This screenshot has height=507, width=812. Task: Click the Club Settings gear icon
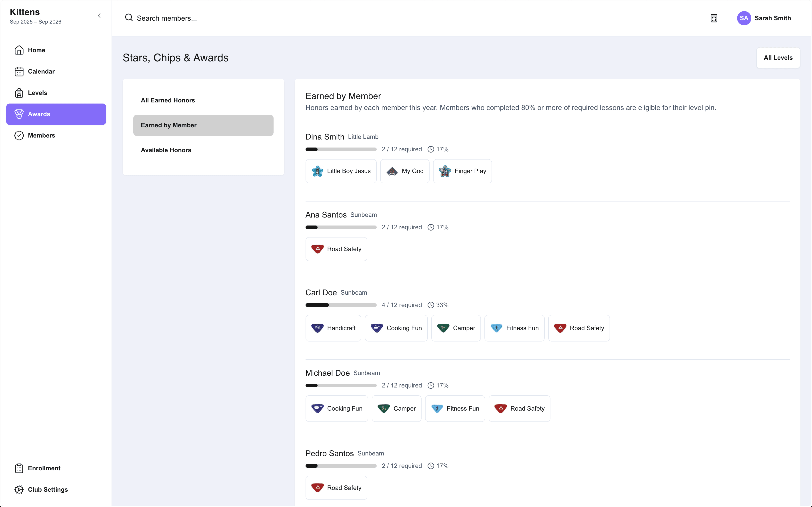pos(19,490)
